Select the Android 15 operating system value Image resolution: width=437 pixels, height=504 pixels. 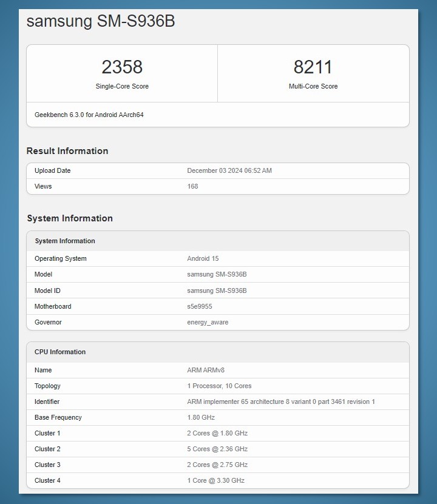pyautogui.click(x=203, y=259)
